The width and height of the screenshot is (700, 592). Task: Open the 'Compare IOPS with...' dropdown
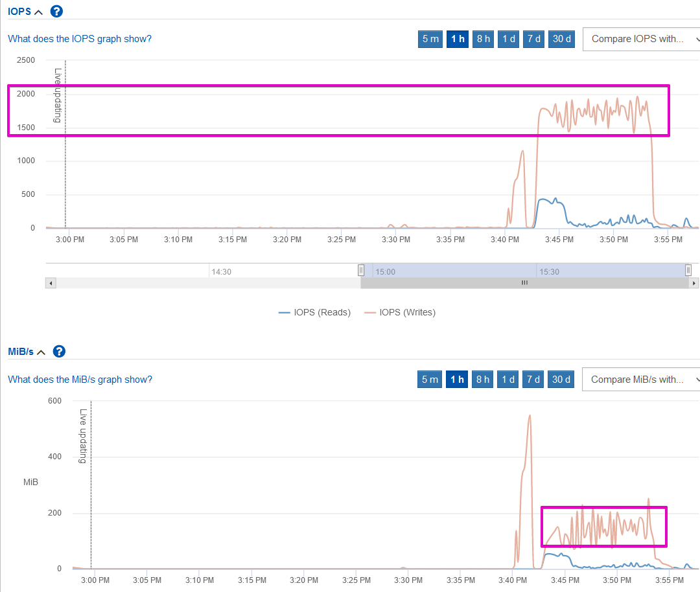(642, 40)
